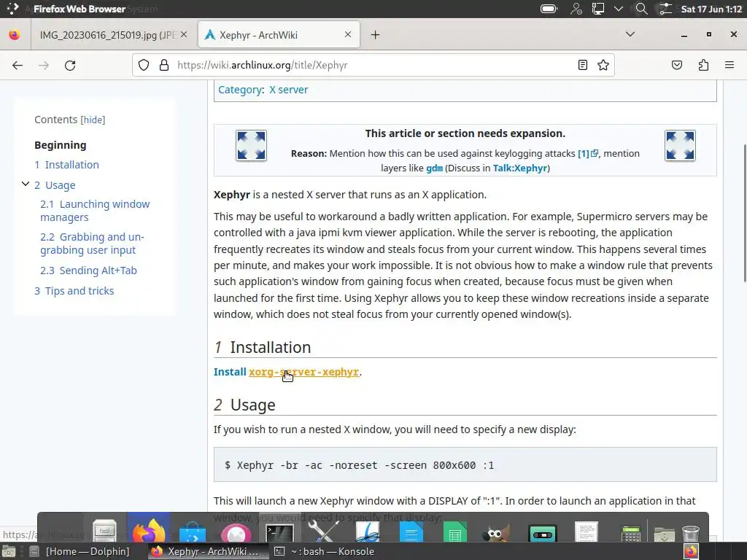This screenshot has height=560, width=747.
Task: Open the Firefox hamburger application menu
Action: pyautogui.click(x=729, y=65)
